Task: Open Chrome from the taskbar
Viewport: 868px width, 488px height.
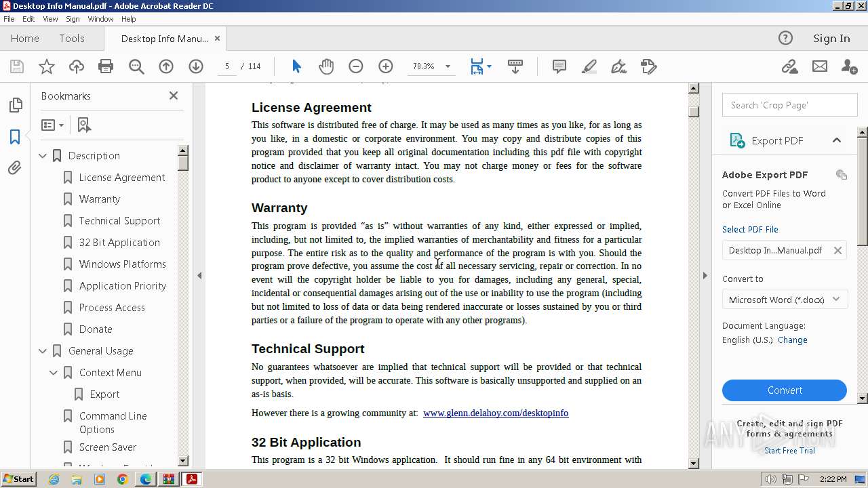Action: 123,479
